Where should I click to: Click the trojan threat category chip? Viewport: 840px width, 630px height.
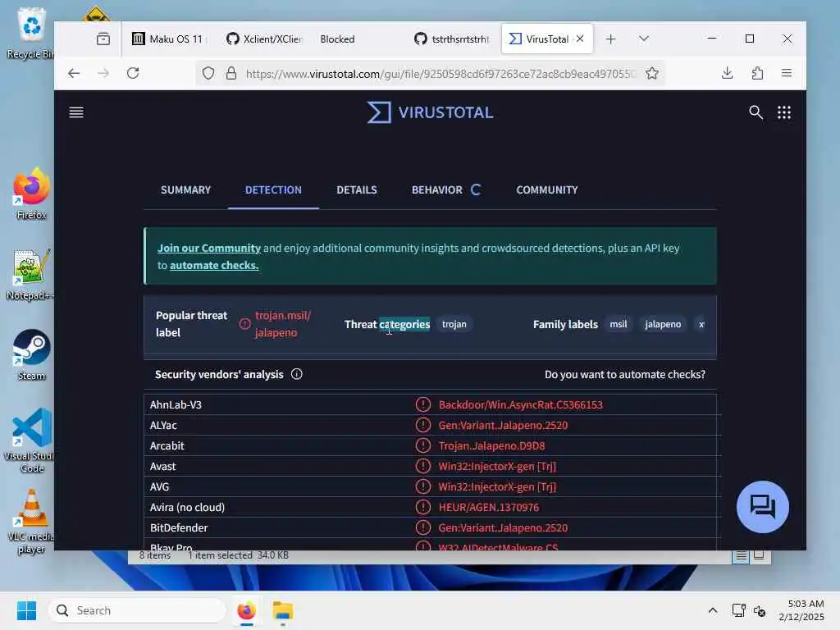(454, 324)
